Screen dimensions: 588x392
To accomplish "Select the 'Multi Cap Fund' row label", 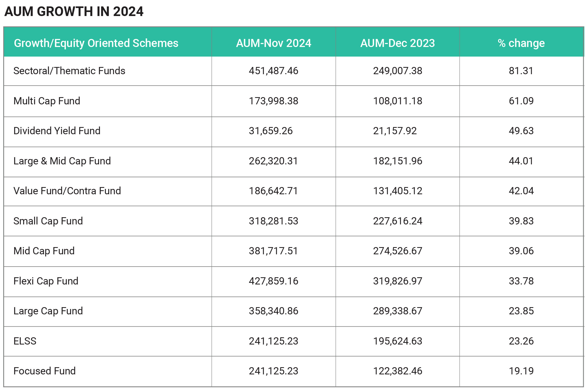I will [x=47, y=101].
